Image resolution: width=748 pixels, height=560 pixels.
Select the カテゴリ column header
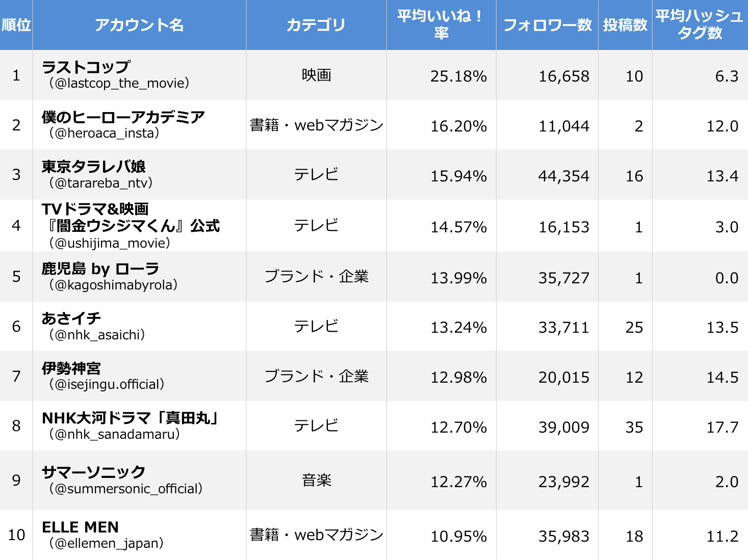(x=316, y=25)
